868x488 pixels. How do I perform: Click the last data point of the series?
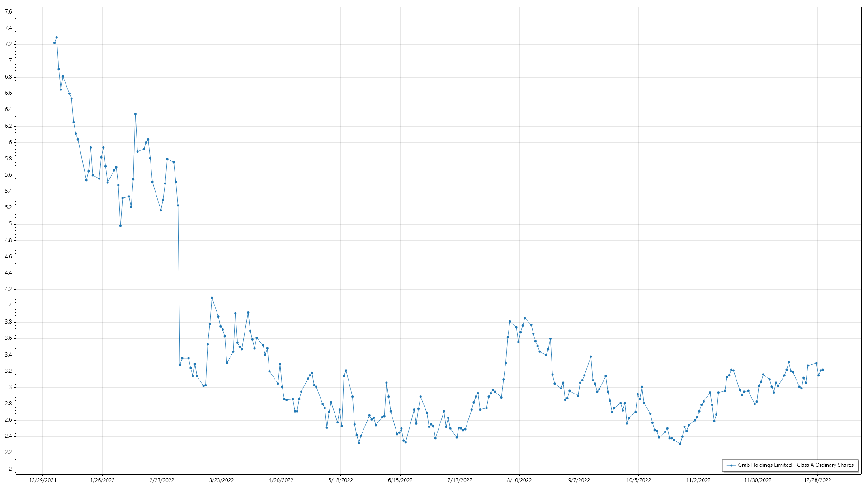[x=823, y=370]
